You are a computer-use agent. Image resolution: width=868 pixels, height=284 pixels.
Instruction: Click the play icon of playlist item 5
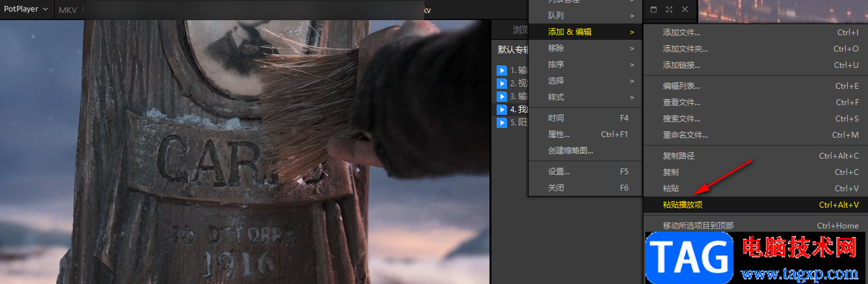click(502, 122)
